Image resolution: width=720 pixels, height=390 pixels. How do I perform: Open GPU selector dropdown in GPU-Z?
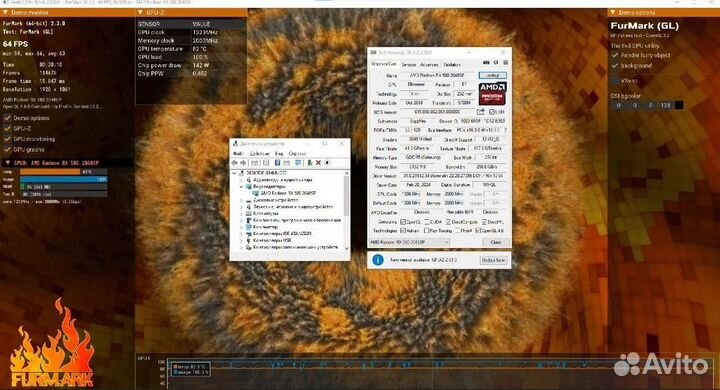[x=409, y=242]
